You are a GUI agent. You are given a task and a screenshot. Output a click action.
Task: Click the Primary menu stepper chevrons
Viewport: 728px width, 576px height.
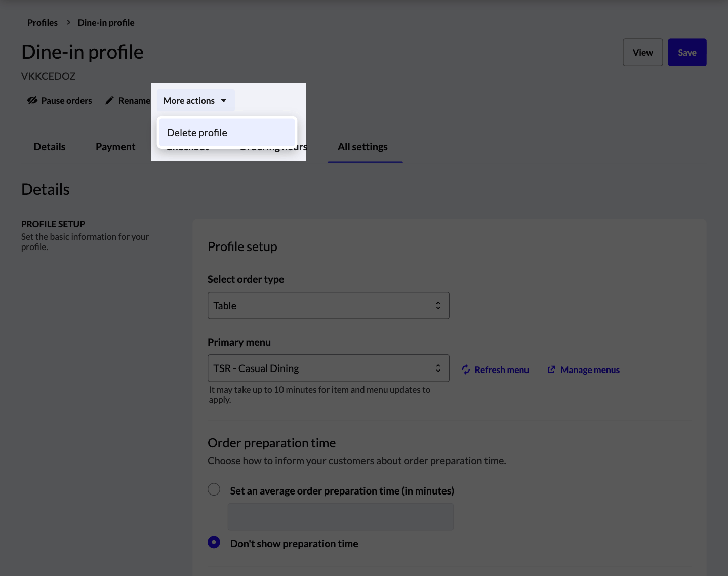point(438,368)
